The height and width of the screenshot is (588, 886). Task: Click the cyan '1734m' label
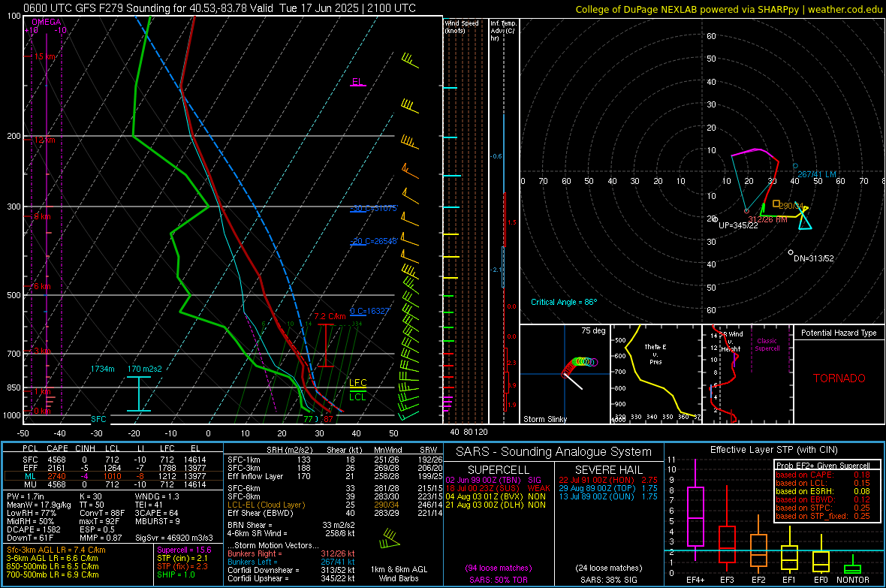102,369
